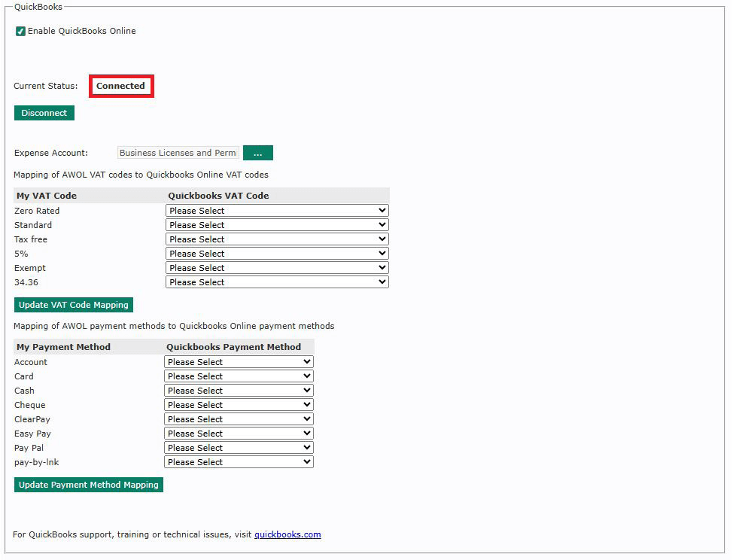Open Standard VAT code dropdown

(277, 225)
